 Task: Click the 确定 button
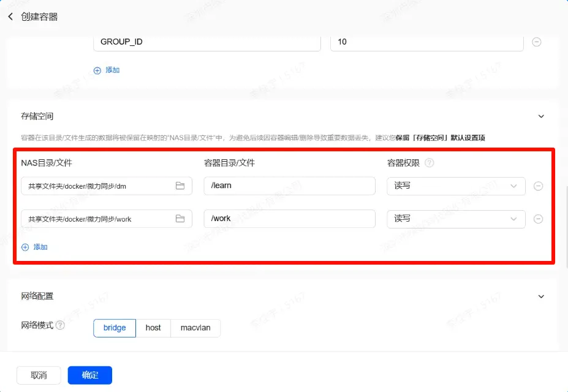(89, 375)
